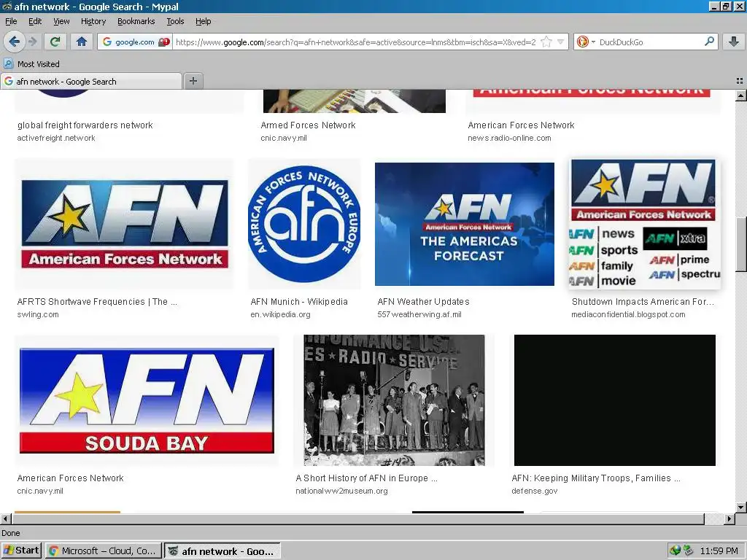Click 'global freight forwarders network' title
Screen dimensions: 747x560
(85, 125)
